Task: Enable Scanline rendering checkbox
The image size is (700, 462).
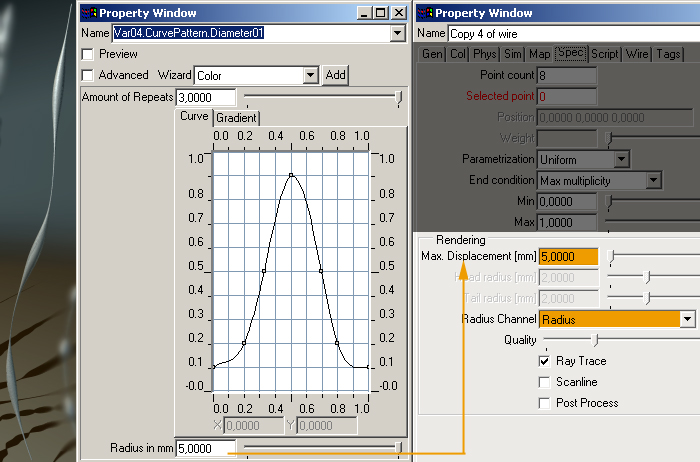Action: coord(545,382)
